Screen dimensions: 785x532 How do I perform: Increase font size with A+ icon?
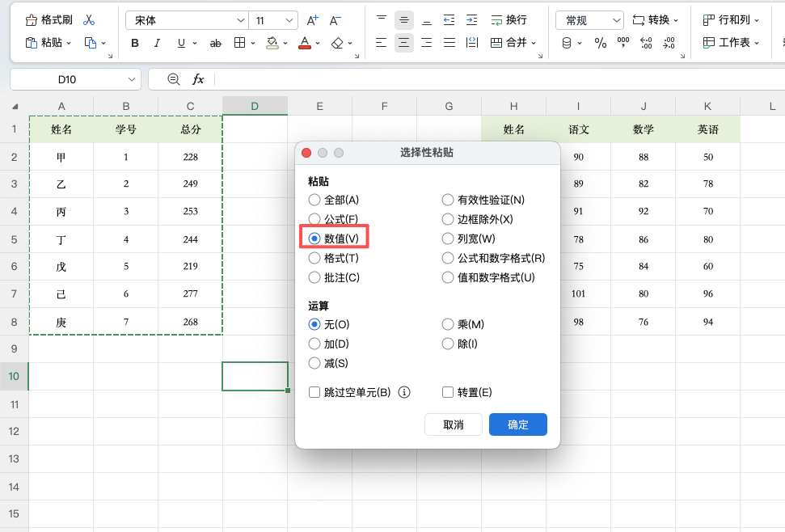coord(312,20)
